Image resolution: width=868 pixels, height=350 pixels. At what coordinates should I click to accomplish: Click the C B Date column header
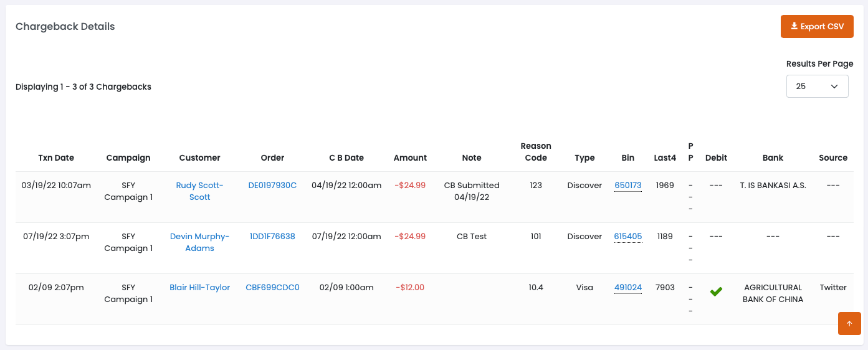pyautogui.click(x=346, y=158)
